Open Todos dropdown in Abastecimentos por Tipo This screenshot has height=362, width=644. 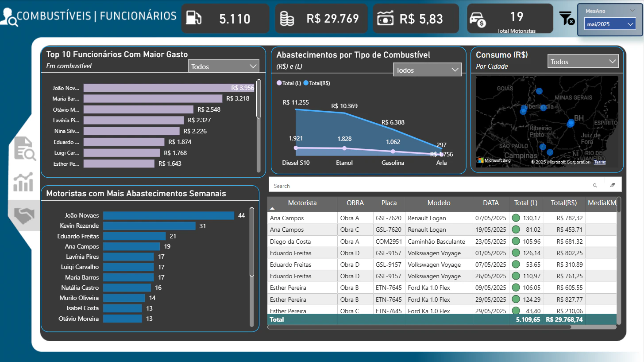(427, 70)
